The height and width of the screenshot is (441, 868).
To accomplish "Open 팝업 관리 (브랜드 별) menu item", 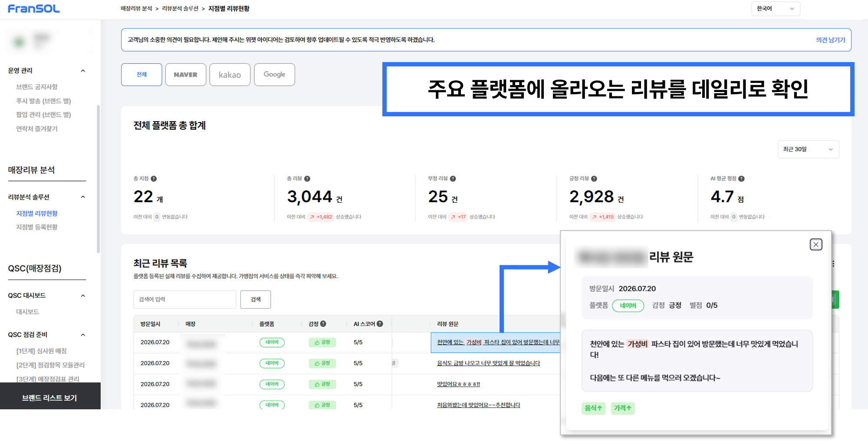I will [43, 115].
